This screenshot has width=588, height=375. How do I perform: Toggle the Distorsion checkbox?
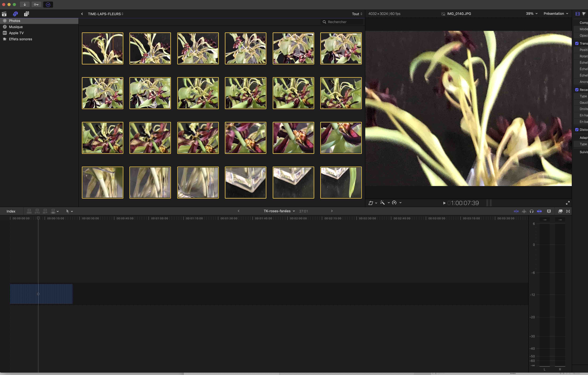(577, 130)
